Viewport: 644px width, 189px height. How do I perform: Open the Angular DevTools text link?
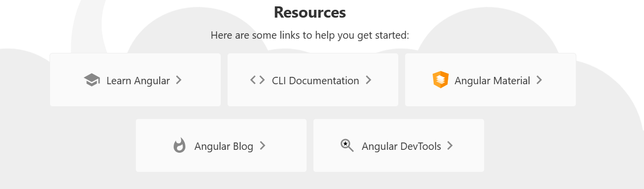(401, 146)
